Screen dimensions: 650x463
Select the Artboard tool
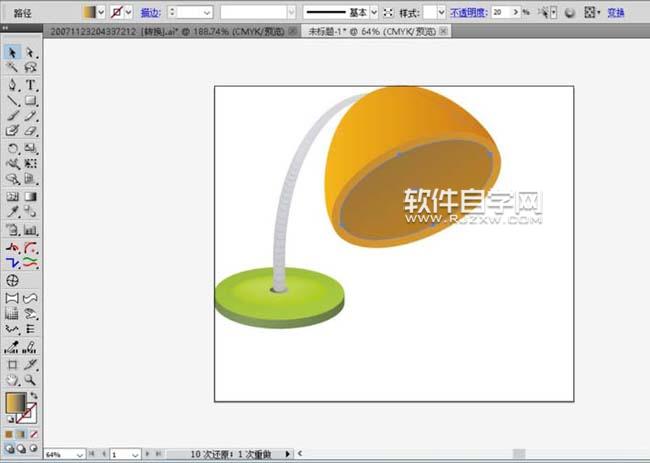12,365
